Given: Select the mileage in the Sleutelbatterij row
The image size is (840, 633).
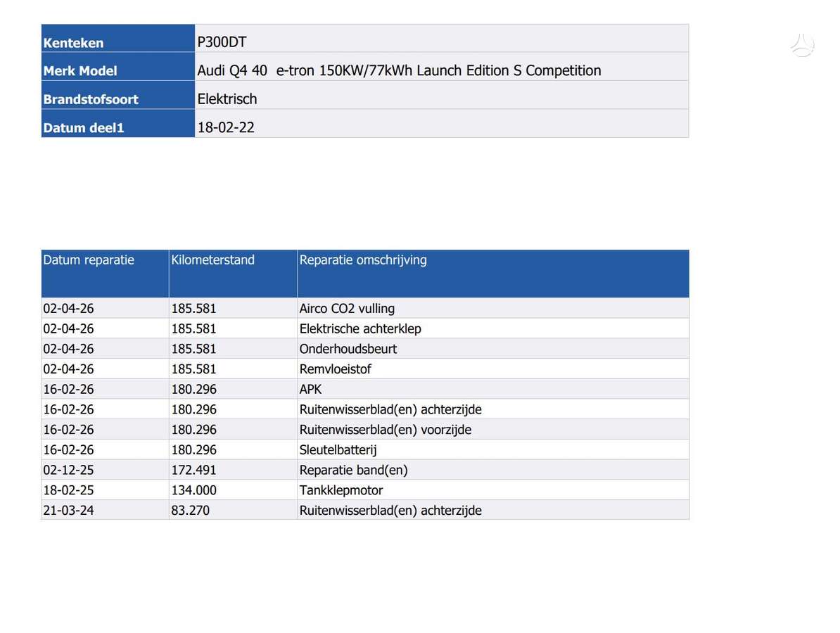Looking at the screenshot, I should 193,450.
